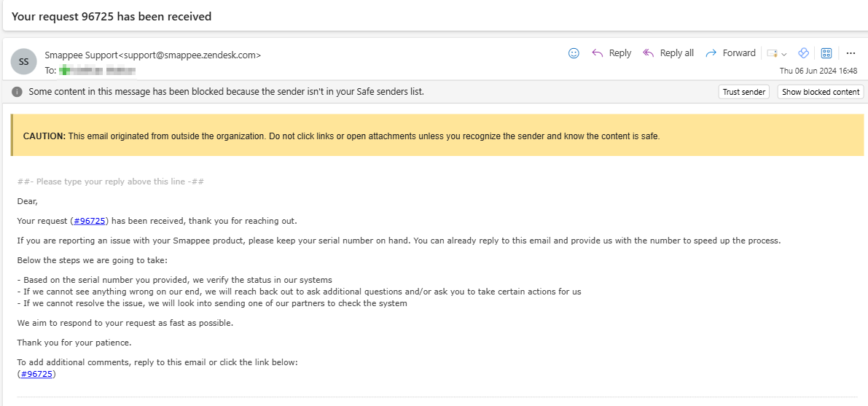React with the smiley emoji icon
The image size is (868, 406).
(574, 53)
